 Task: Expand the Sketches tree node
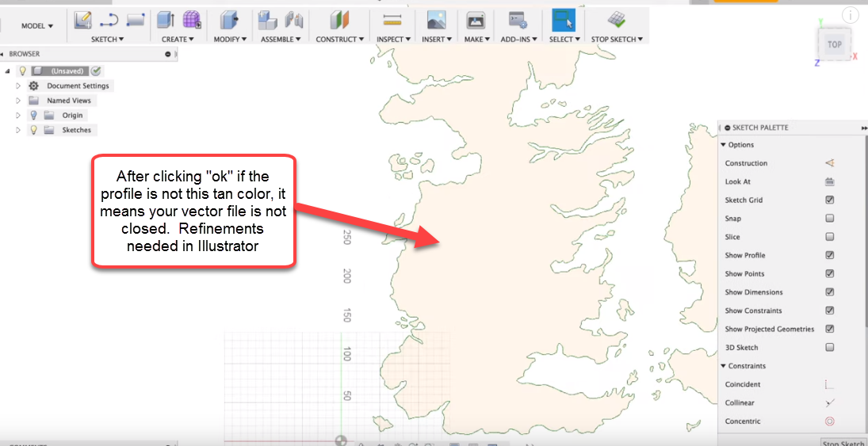click(x=17, y=130)
